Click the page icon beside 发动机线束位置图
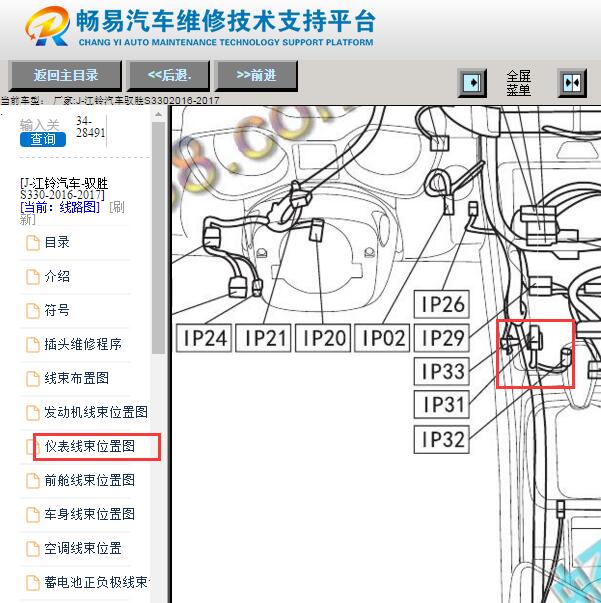The height and width of the screenshot is (603, 601). [x=33, y=413]
